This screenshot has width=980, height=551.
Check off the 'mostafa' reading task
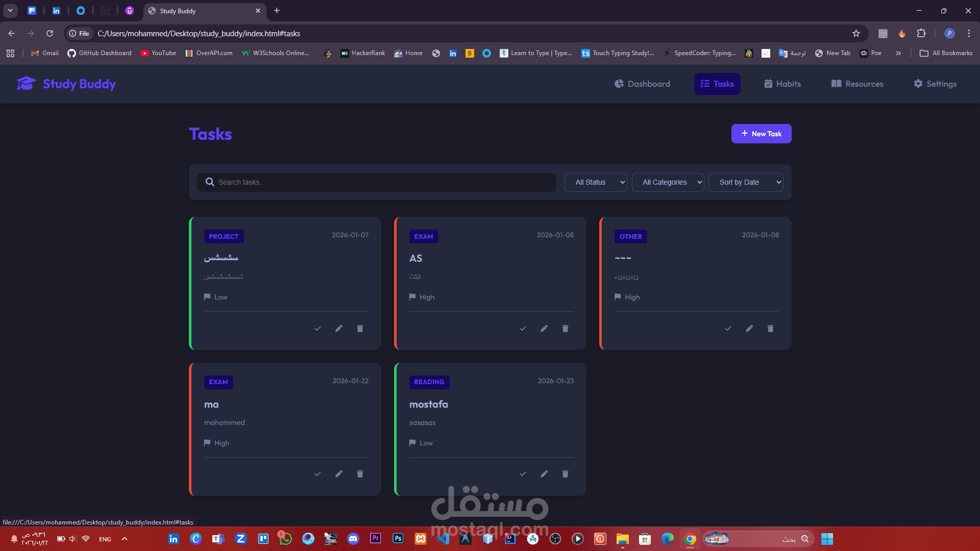point(523,474)
